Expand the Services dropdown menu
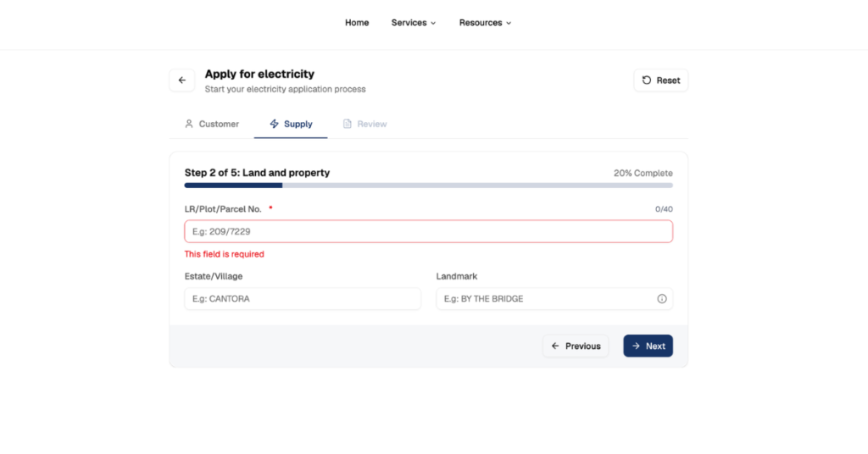This screenshot has height=454, width=868. pyautogui.click(x=414, y=23)
